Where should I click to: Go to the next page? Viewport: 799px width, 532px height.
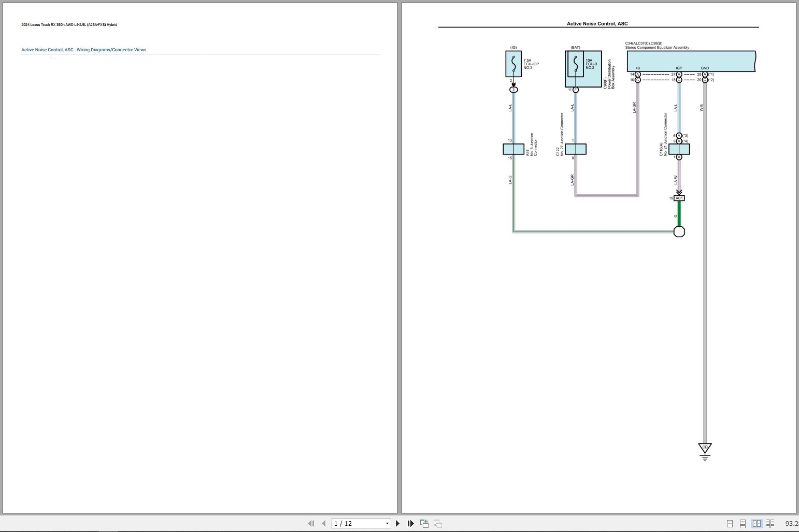(x=397, y=523)
